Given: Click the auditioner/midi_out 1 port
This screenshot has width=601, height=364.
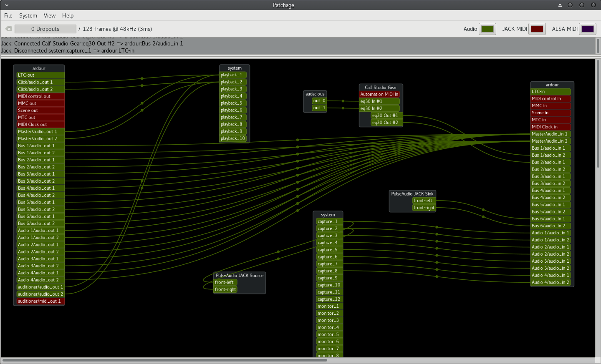Looking at the screenshot, I should (40, 301).
